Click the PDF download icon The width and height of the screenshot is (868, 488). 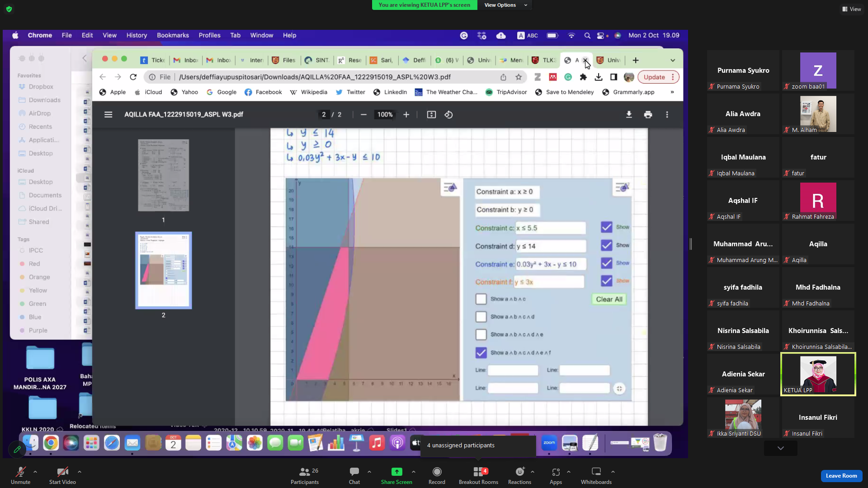pos(629,115)
